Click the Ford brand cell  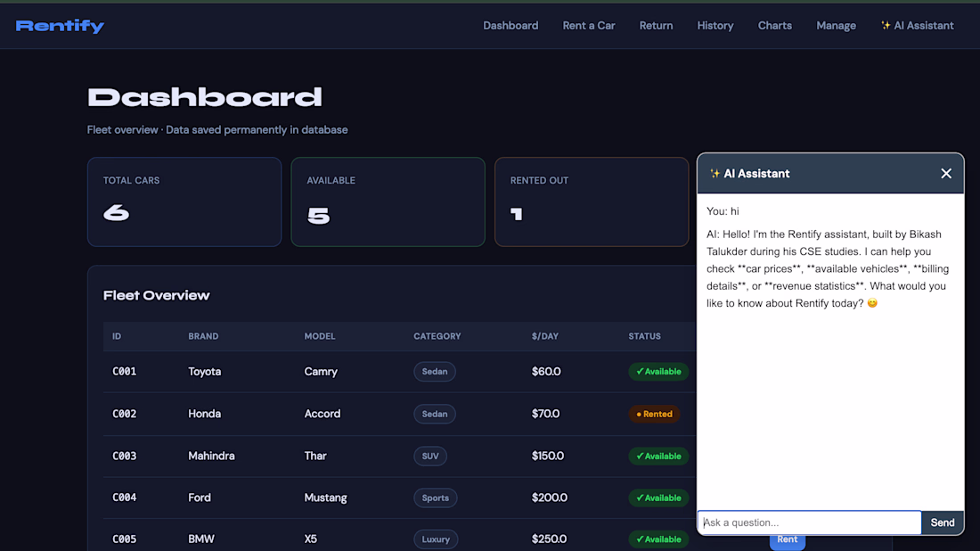pos(200,498)
